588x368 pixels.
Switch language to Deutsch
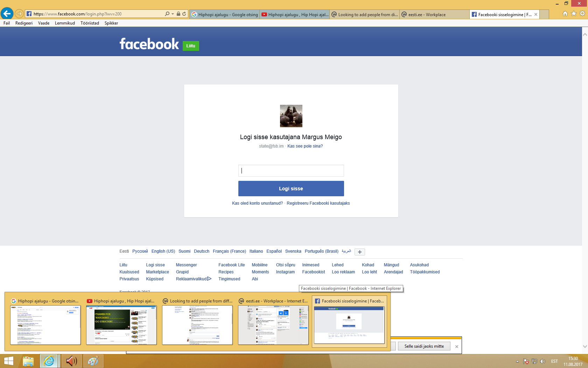coord(202,251)
